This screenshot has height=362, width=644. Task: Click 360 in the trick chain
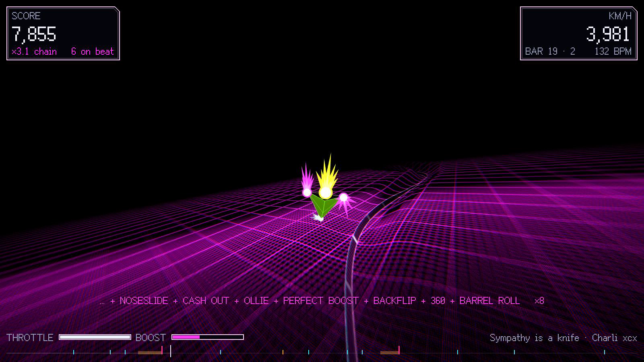click(438, 301)
